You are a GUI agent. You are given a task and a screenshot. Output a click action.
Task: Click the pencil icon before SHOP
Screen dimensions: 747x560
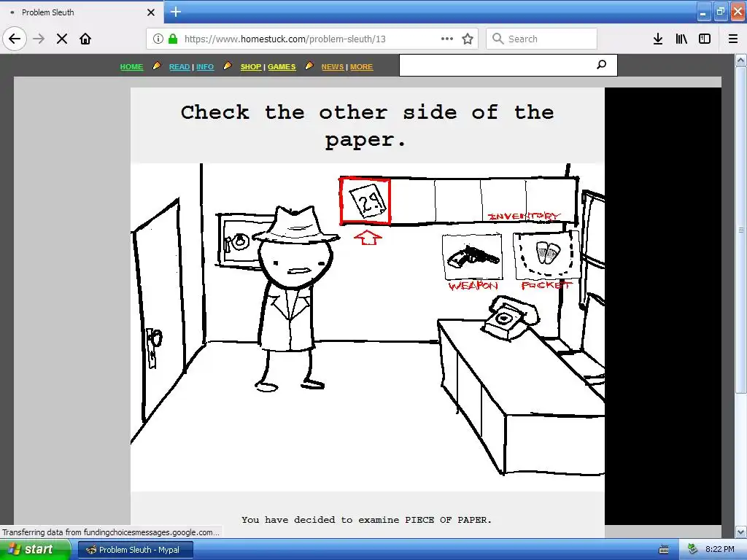[x=228, y=66]
